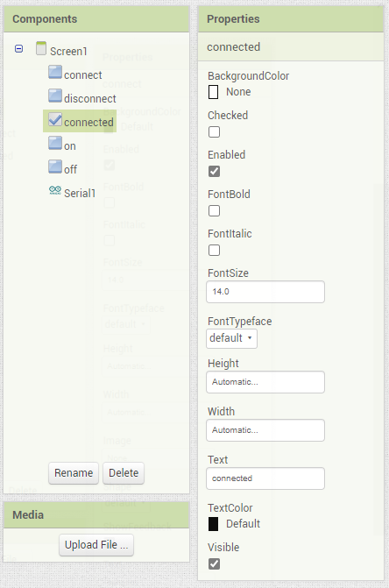Click the Upload File button
389x588 pixels.
click(x=96, y=545)
